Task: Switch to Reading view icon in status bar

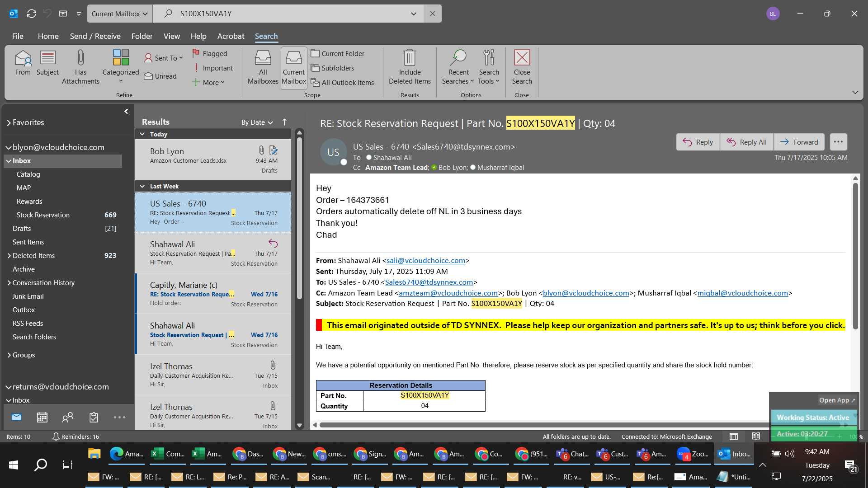Action: click(756, 436)
